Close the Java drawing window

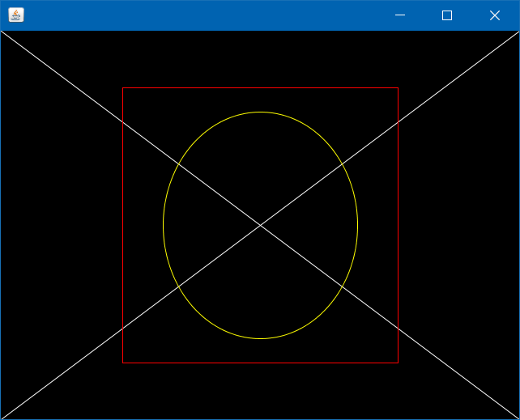[495, 15]
